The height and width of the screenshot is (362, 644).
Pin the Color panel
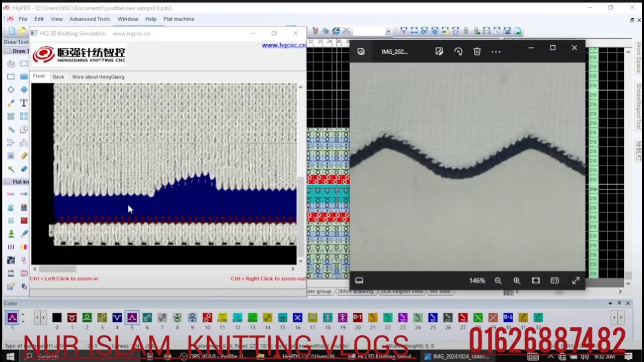pos(619,303)
